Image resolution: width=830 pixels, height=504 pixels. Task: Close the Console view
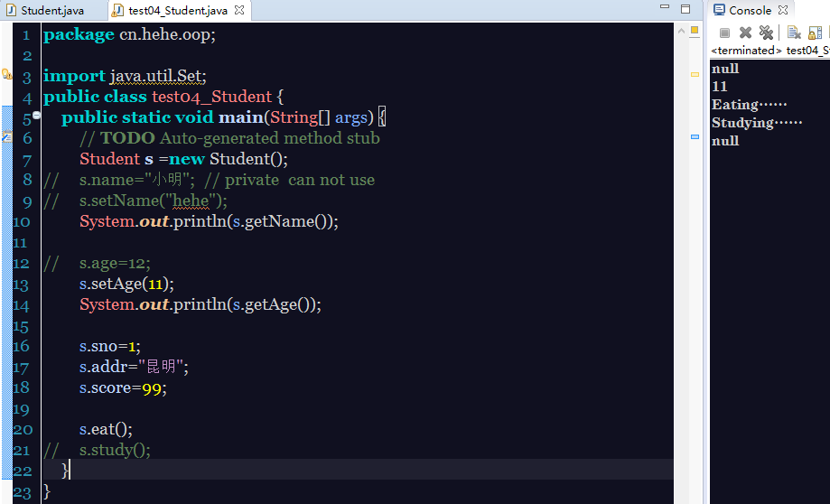pos(783,10)
